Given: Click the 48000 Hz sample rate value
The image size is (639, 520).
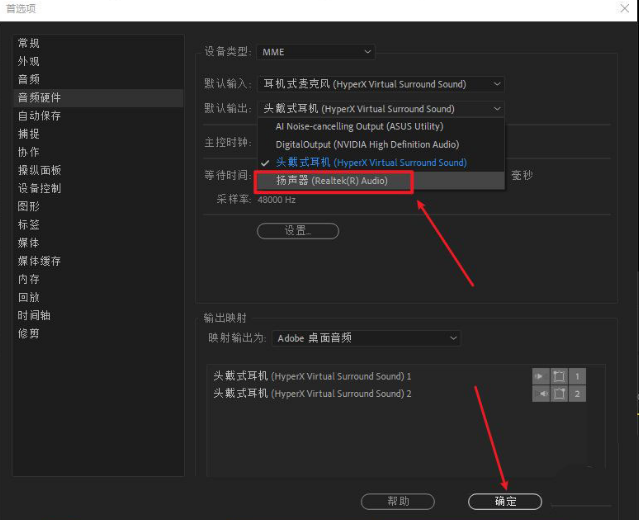Looking at the screenshot, I should 277,200.
